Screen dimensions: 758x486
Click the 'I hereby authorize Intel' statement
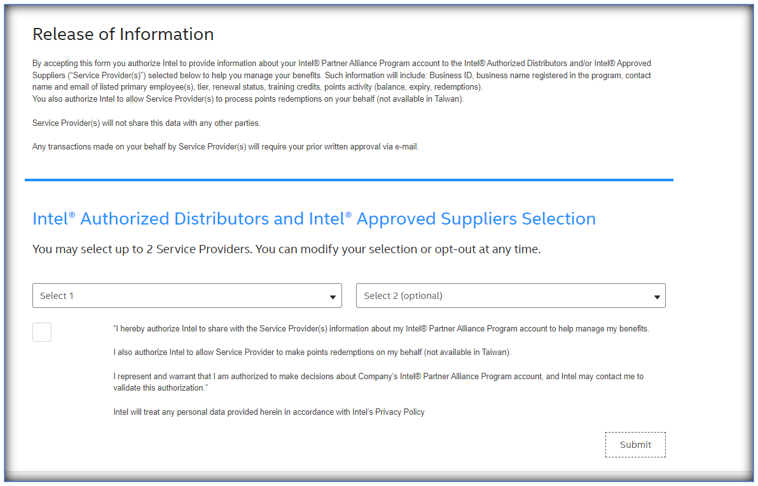[380, 329]
